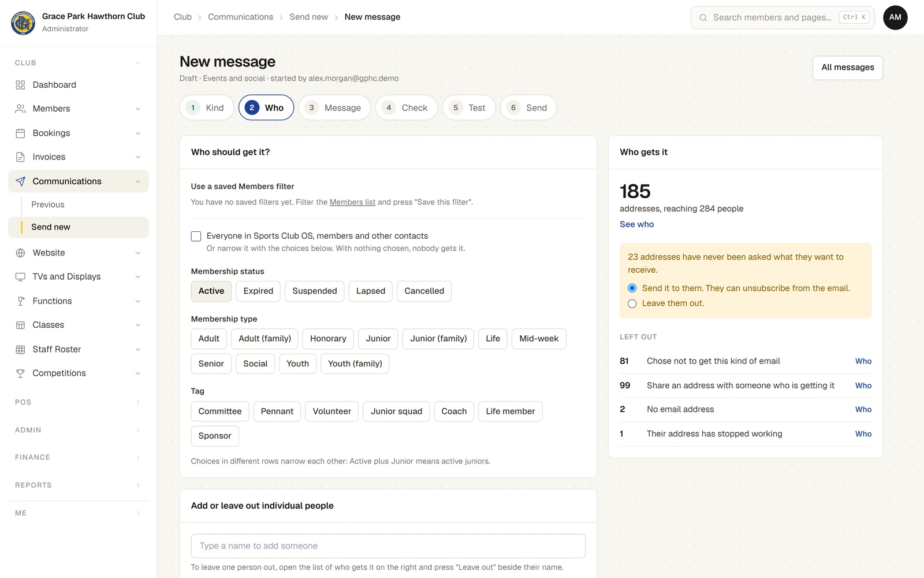Go to step 6 Send
This screenshot has width=924, height=578.
528,108
